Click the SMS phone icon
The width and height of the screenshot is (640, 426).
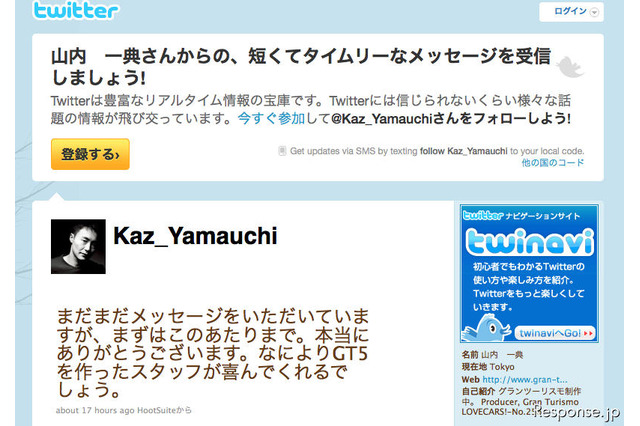(282, 151)
